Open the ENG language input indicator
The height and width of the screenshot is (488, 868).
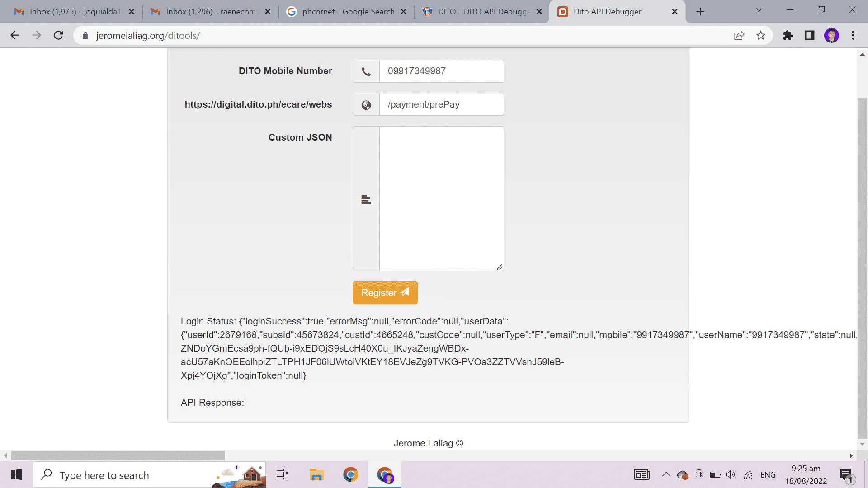click(x=768, y=475)
